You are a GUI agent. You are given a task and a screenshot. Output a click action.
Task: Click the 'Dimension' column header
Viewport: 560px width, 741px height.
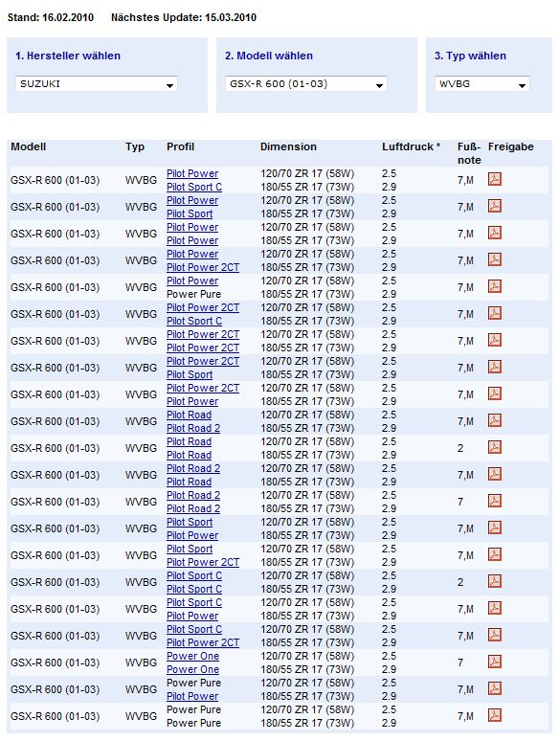click(288, 147)
